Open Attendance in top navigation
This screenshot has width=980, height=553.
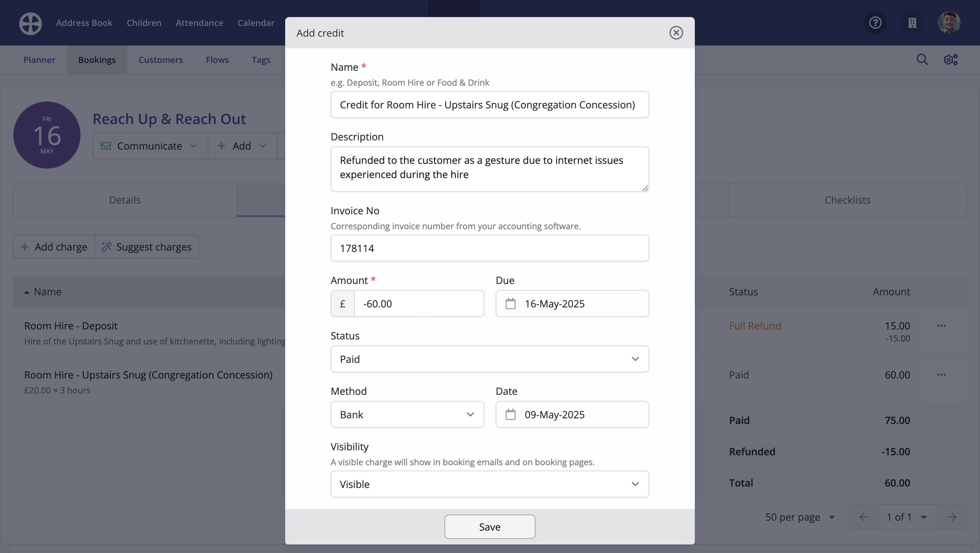pos(199,23)
